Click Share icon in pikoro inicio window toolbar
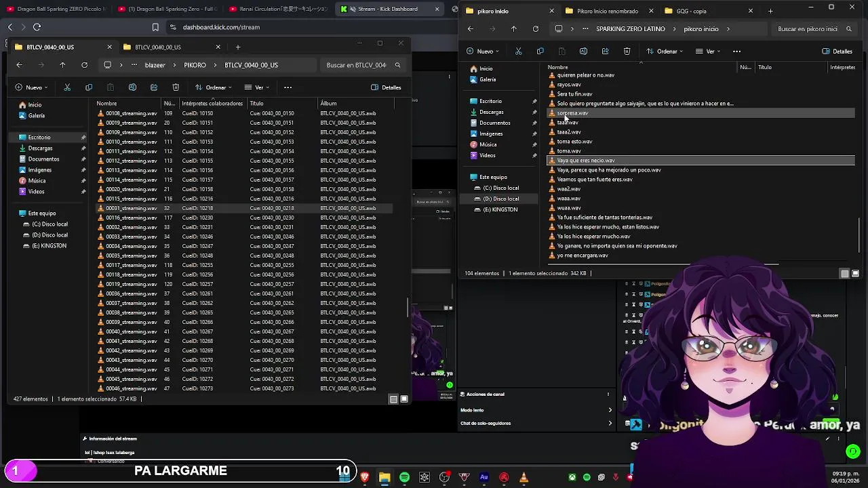868x488 pixels. 606,52
